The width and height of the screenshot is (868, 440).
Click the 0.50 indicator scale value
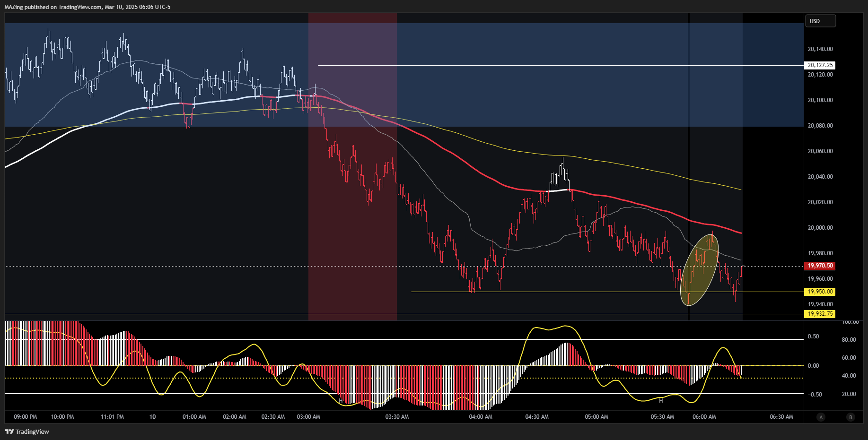[x=813, y=336]
